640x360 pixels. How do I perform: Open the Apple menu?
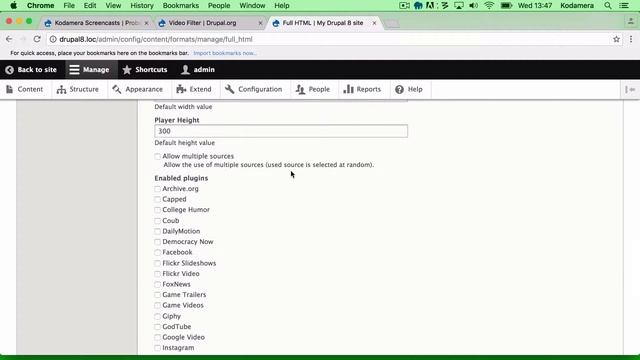tap(13, 5)
